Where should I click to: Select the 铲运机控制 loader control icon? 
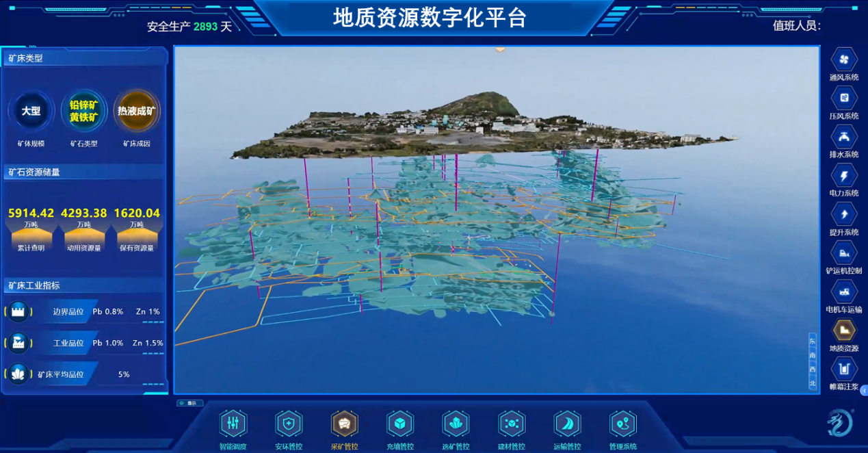(x=843, y=253)
